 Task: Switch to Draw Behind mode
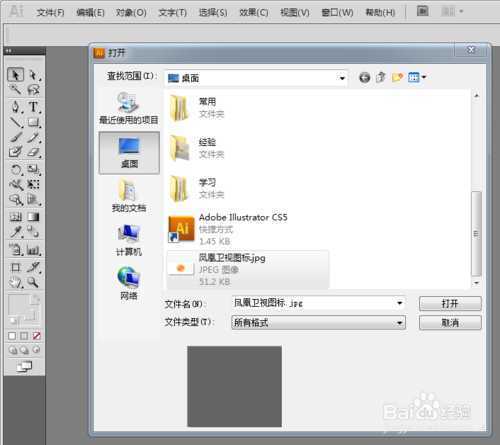coord(24,350)
